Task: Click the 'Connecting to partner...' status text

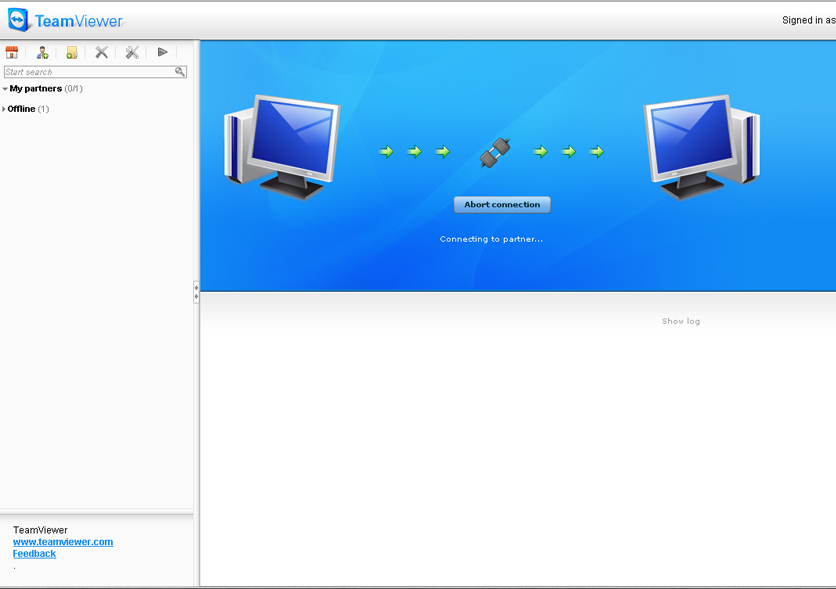Action: (491, 239)
